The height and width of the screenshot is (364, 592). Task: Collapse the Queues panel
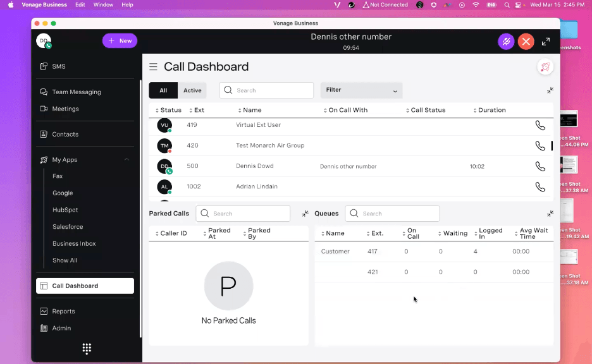pos(550,214)
